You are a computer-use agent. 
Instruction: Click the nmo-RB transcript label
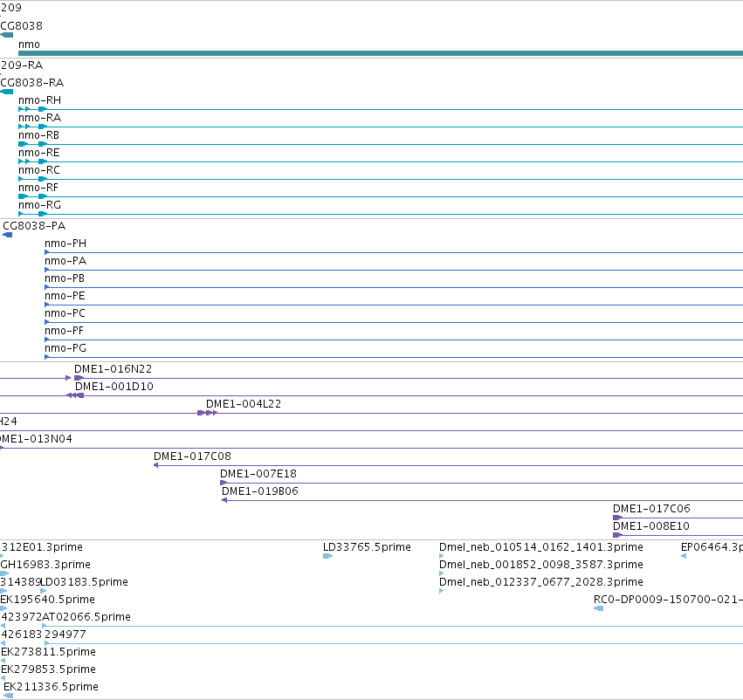[39, 135]
